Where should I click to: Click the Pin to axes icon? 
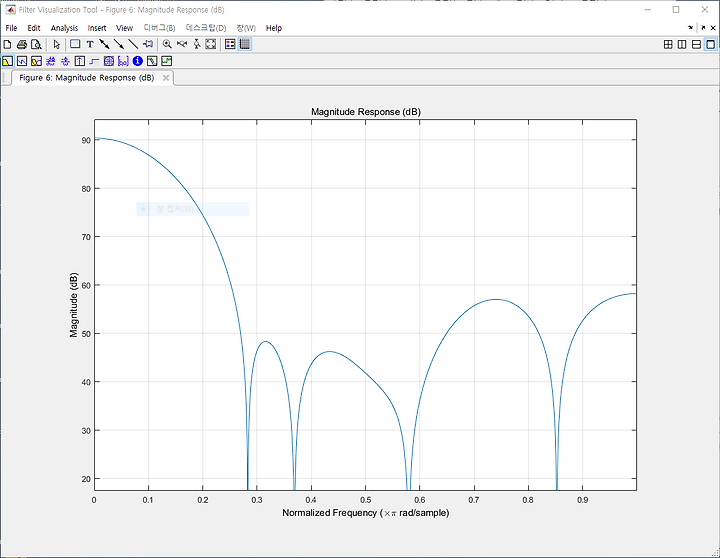148,44
